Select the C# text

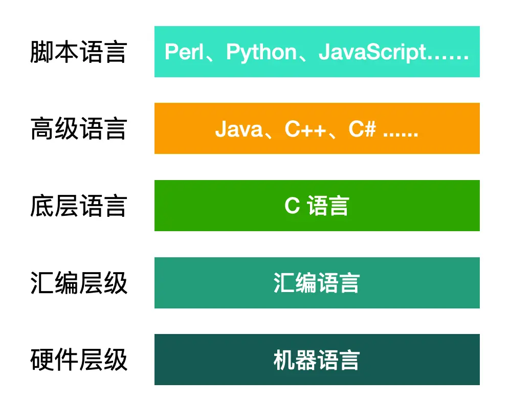[x=362, y=129]
